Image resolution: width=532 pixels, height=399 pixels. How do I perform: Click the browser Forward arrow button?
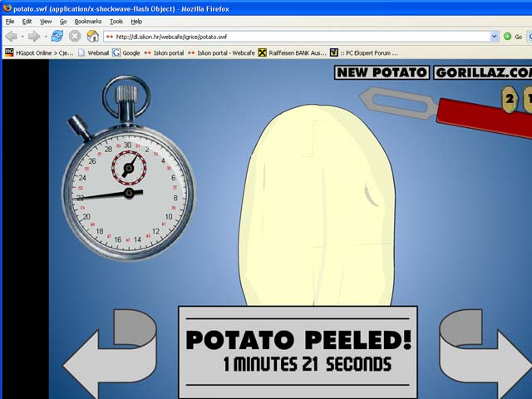click(x=33, y=37)
